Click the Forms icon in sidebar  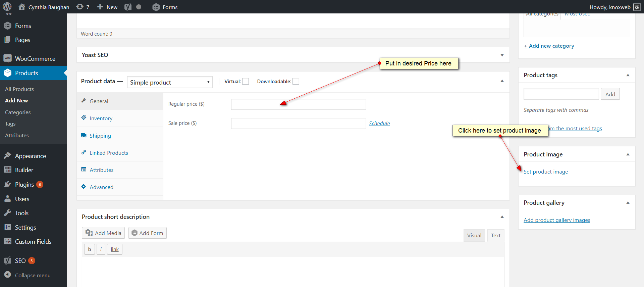point(7,26)
